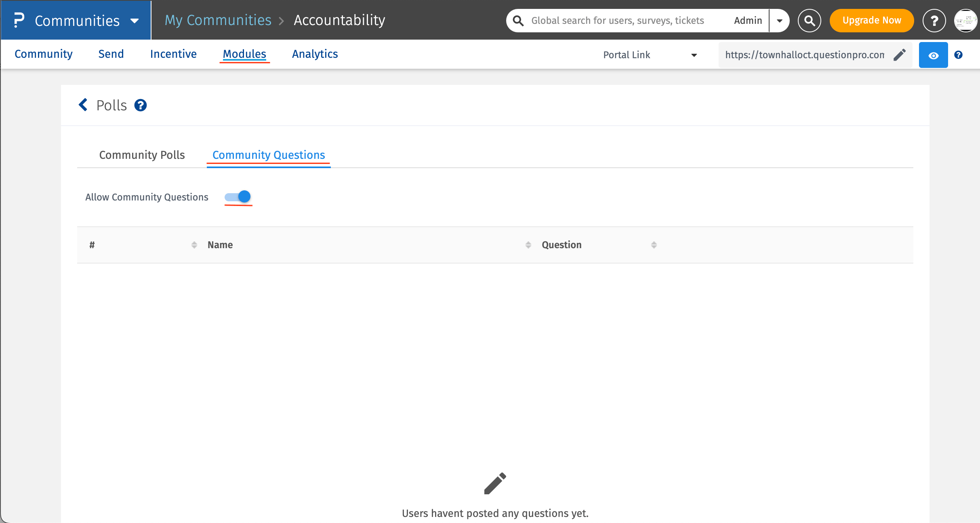980x523 pixels.
Task: Sort by the Name column arrows
Action: (x=528, y=245)
